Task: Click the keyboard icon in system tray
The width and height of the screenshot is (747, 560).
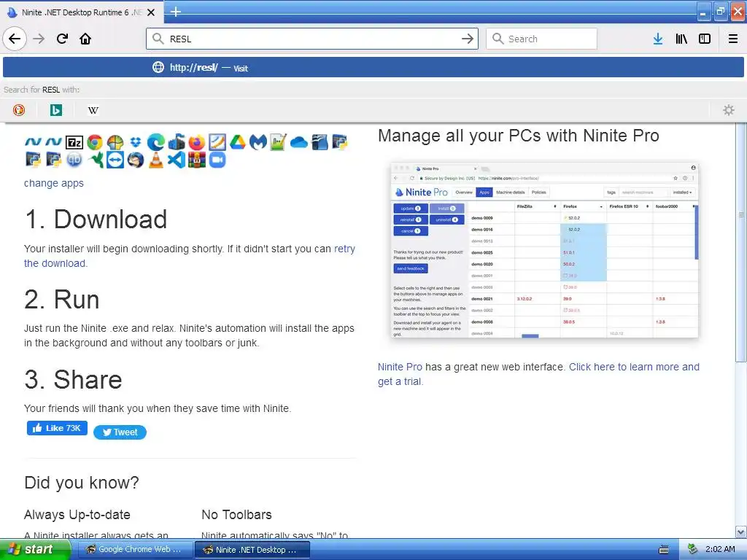Action: 664,550
